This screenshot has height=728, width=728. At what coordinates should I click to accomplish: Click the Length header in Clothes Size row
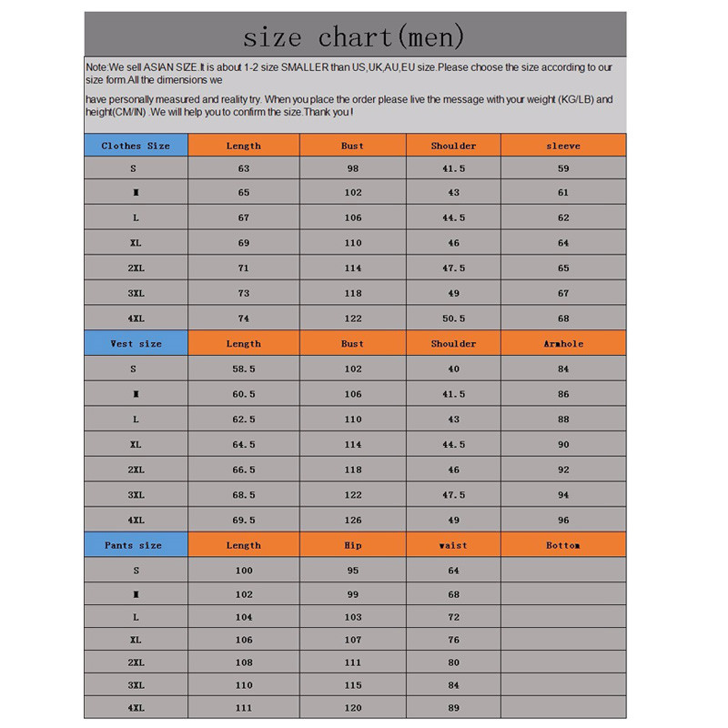(243, 146)
